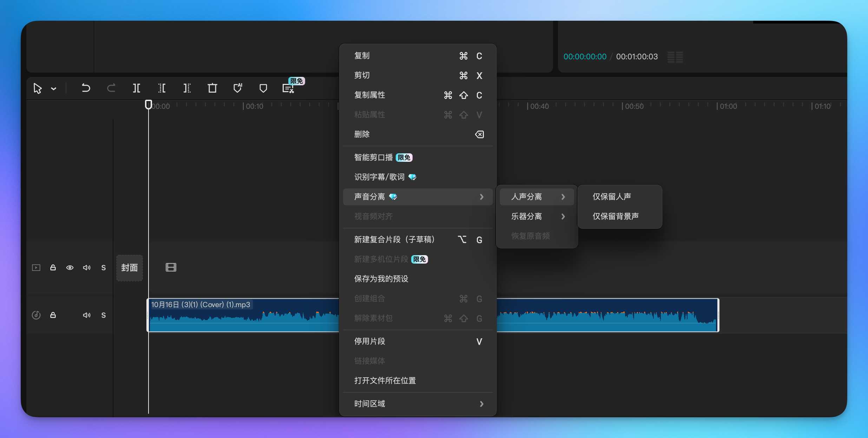Click the AI marker shield icon
Image resolution: width=868 pixels, height=438 pixels.
(238, 88)
